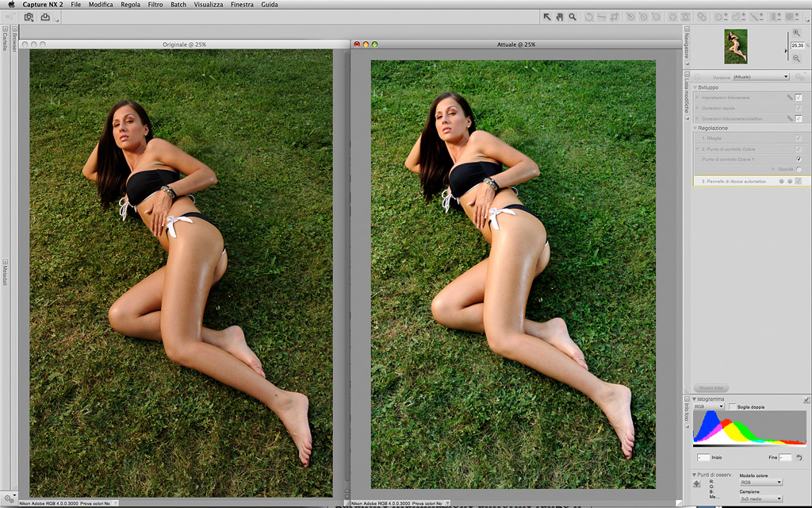This screenshot has width=812, height=508.
Task: Click the Navigator zoom-out magnifier
Action: coord(796,58)
